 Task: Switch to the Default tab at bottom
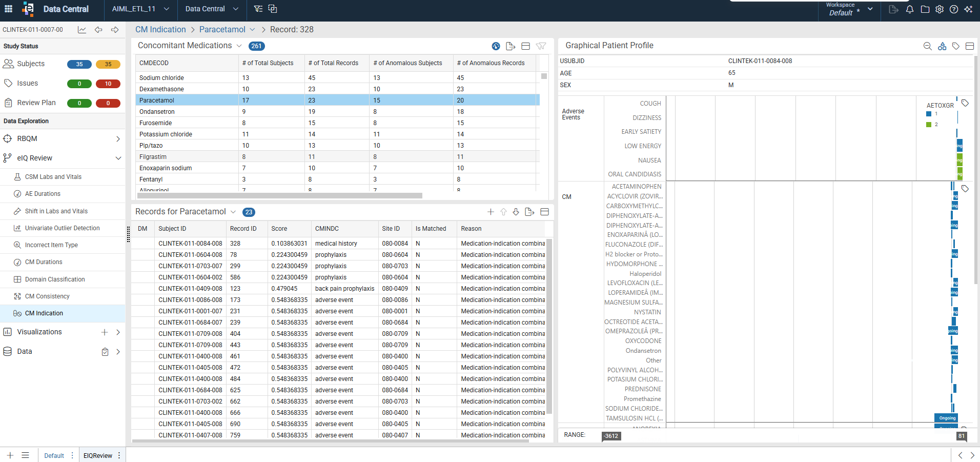point(54,455)
